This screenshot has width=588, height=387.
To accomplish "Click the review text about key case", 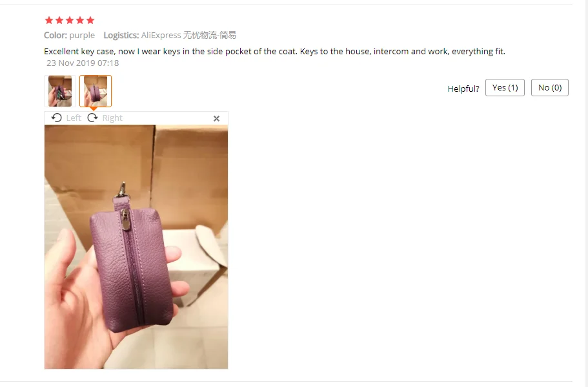I will (274, 52).
